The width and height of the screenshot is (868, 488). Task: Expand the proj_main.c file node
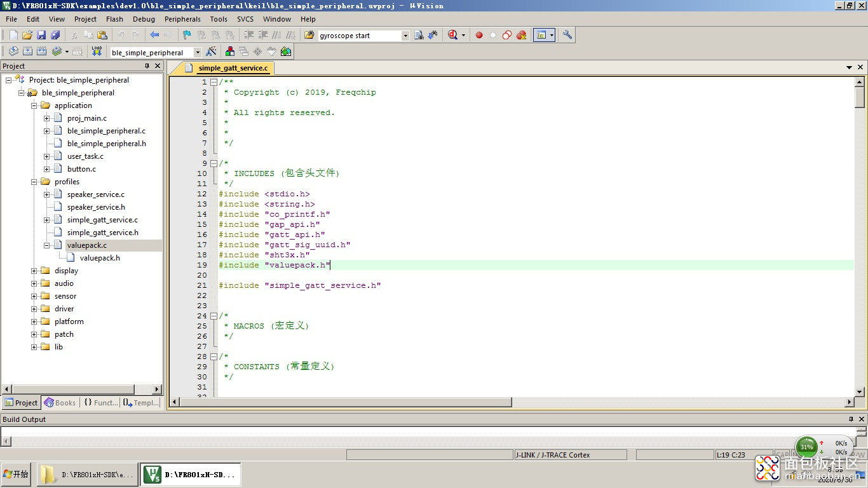coord(47,118)
